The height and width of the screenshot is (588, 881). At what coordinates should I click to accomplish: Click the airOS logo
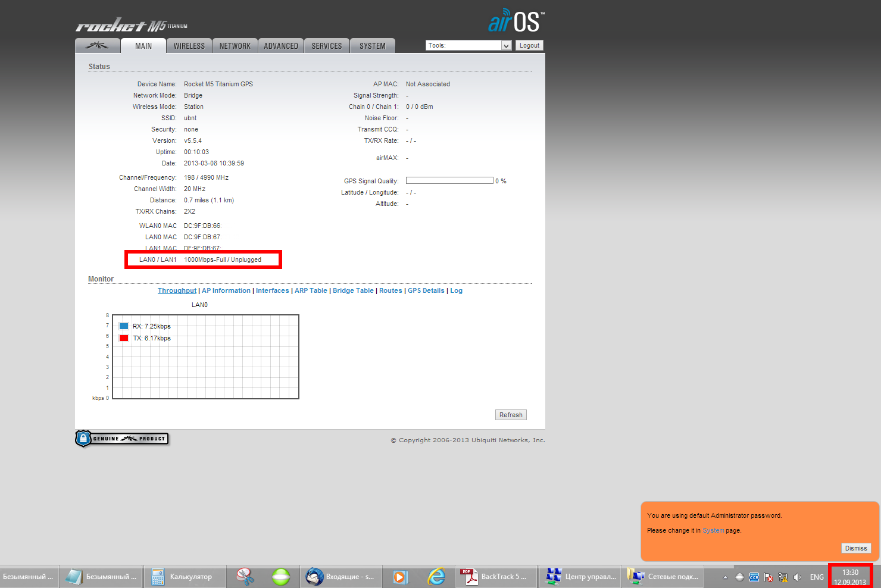516,20
